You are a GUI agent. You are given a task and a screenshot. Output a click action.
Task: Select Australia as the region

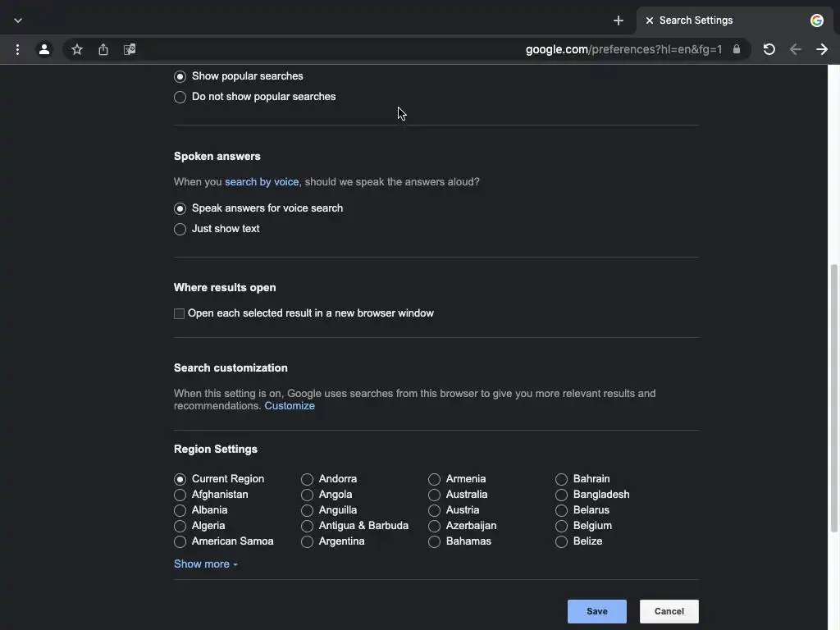click(435, 495)
